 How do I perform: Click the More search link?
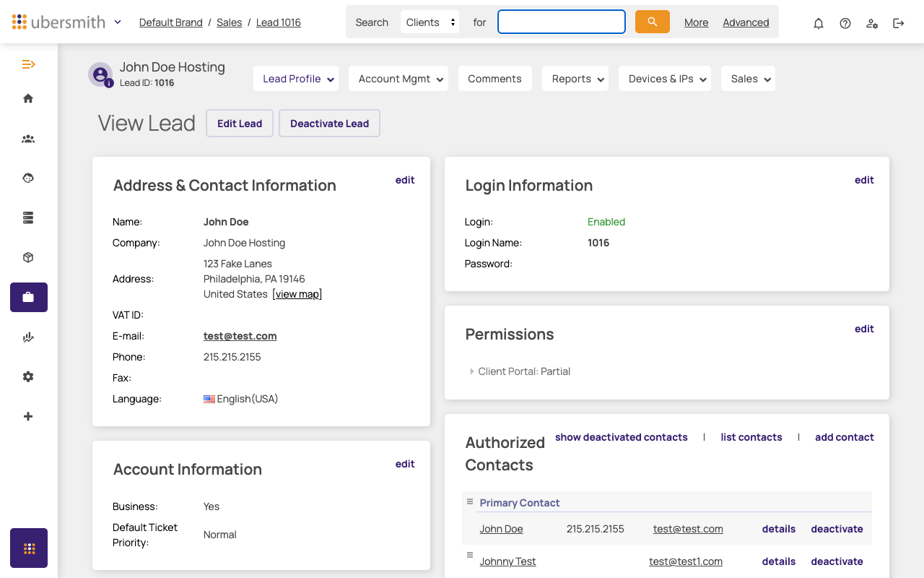tap(696, 22)
